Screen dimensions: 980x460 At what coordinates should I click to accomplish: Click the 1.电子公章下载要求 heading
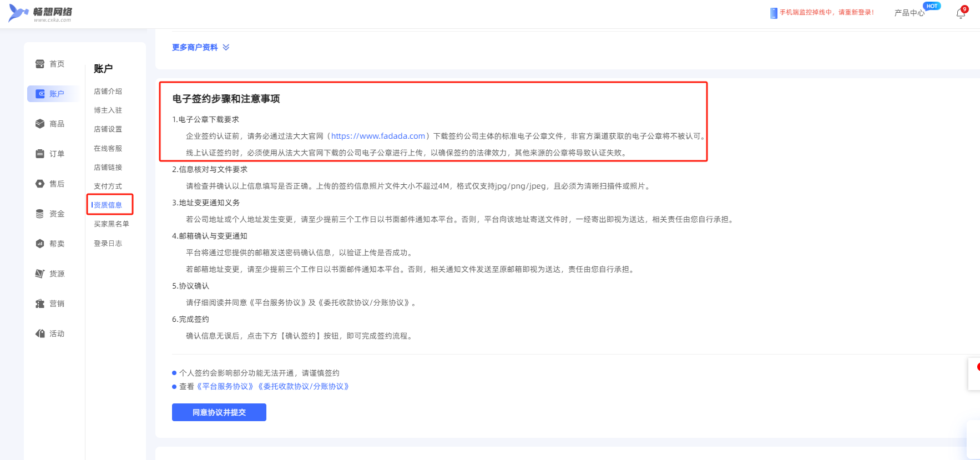(205, 119)
